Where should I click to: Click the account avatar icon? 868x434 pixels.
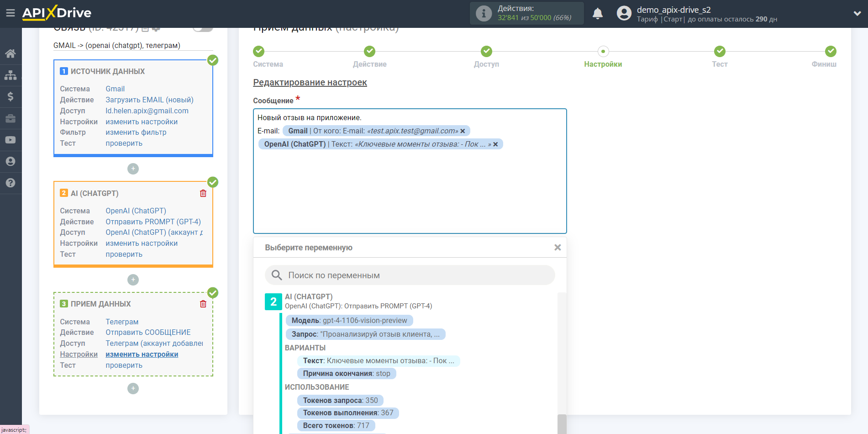(x=624, y=13)
